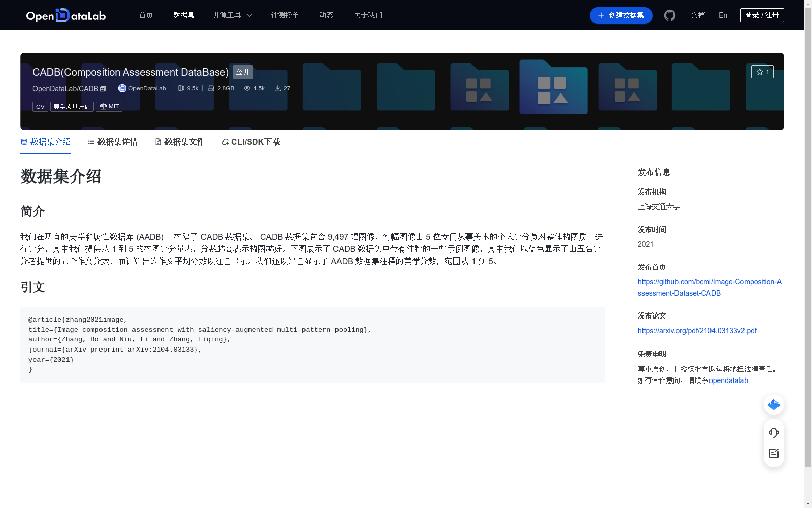
Task: Go to 首页 in navigation
Action: click(146, 15)
